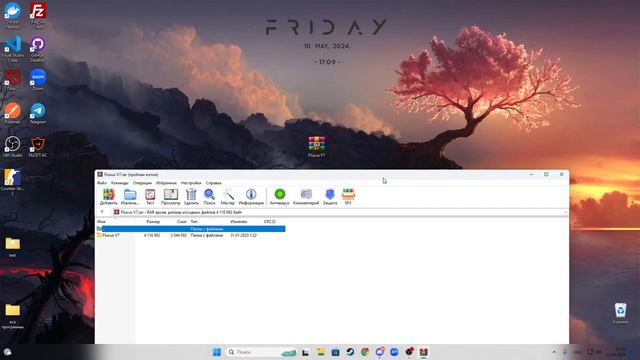Run the Тест archive test tool
This screenshot has height=360, width=640.
point(150,196)
